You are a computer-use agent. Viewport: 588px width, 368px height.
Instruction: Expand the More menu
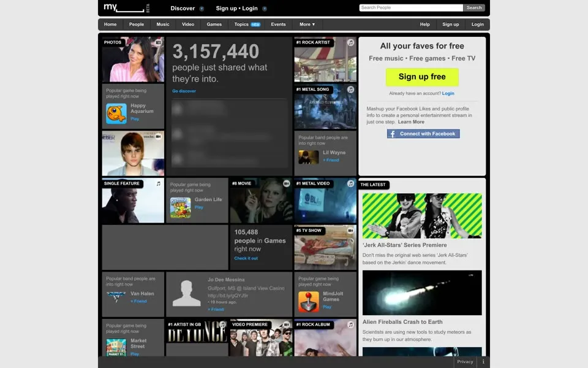[x=307, y=25]
